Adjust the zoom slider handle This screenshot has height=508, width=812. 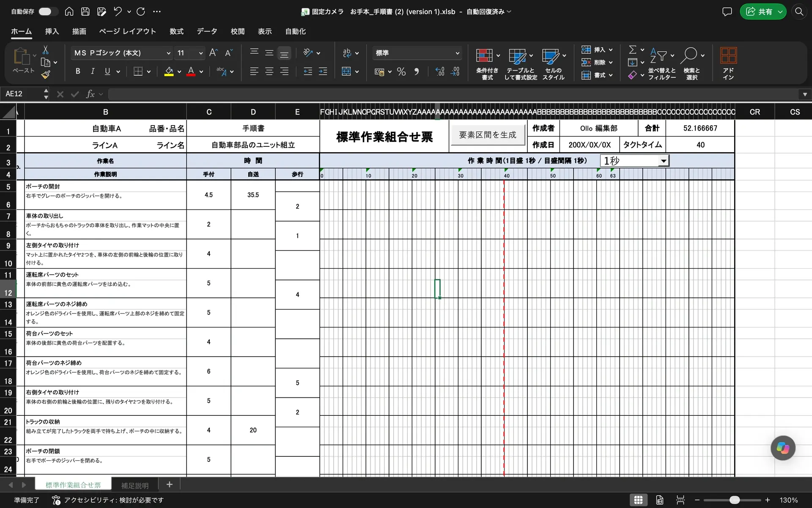click(735, 500)
